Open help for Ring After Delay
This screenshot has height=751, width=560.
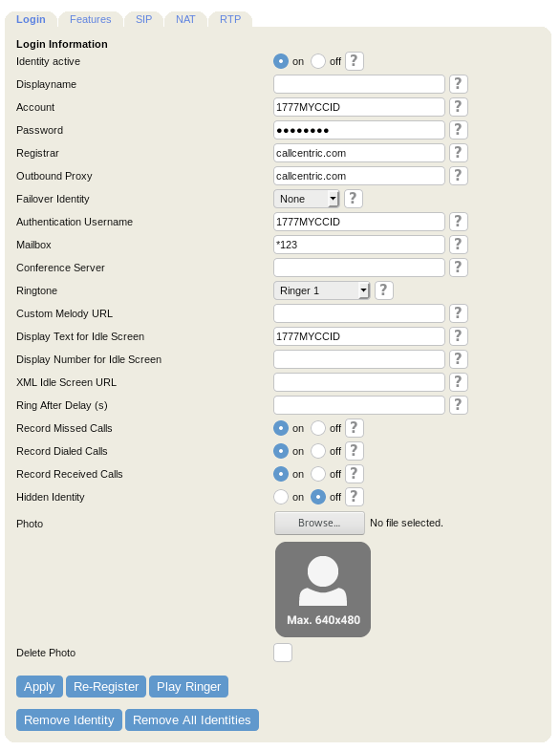458,405
